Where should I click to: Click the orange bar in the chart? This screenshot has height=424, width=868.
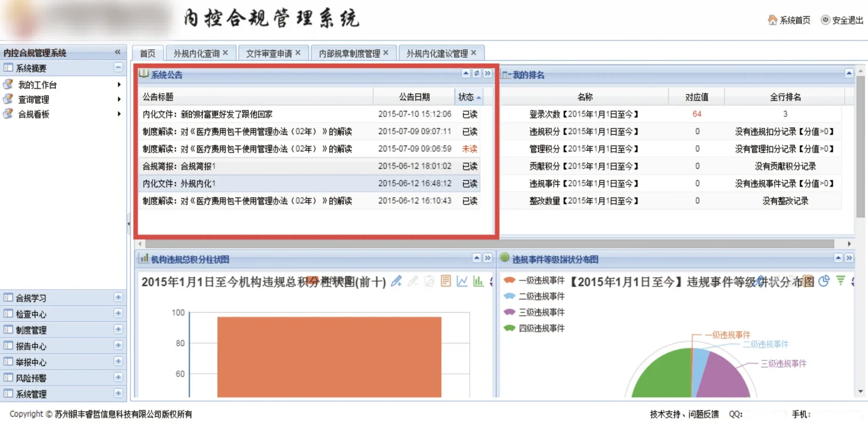pos(329,356)
